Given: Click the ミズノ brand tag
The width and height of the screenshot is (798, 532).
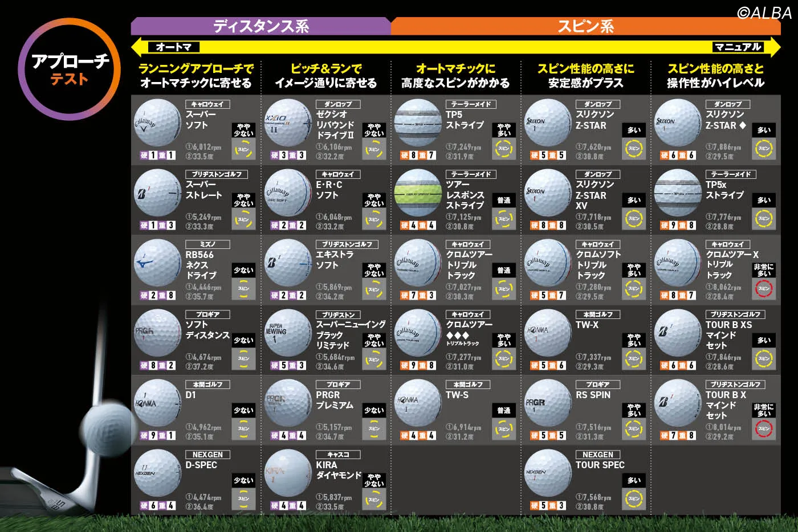Looking at the screenshot, I should tap(207, 244).
